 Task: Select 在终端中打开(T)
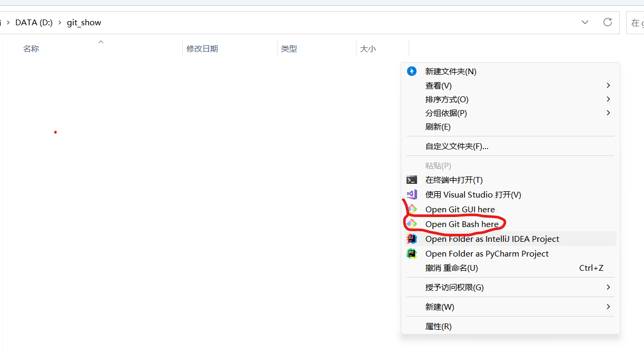510,180
